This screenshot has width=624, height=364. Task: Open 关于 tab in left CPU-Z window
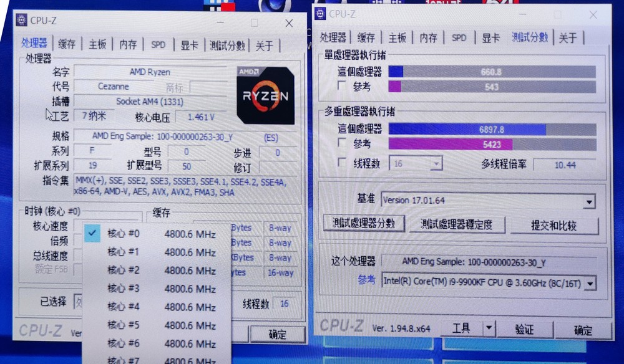[x=264, y=45]
